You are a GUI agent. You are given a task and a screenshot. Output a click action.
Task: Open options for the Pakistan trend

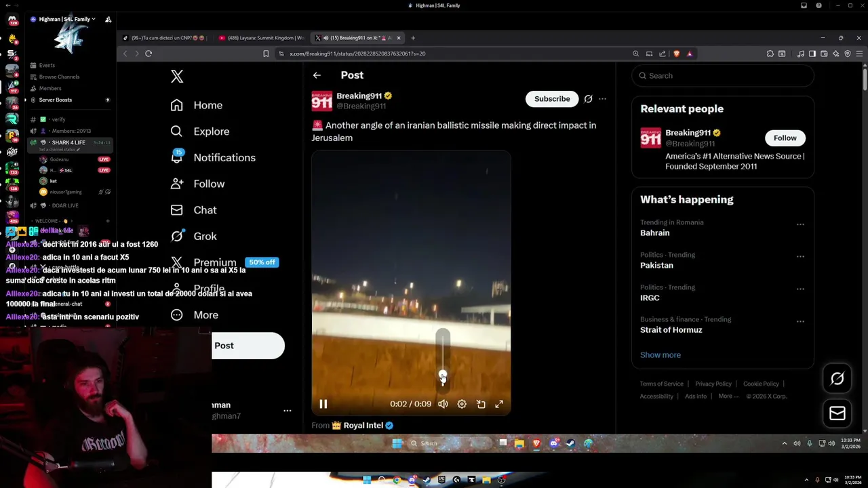(800, 257)
